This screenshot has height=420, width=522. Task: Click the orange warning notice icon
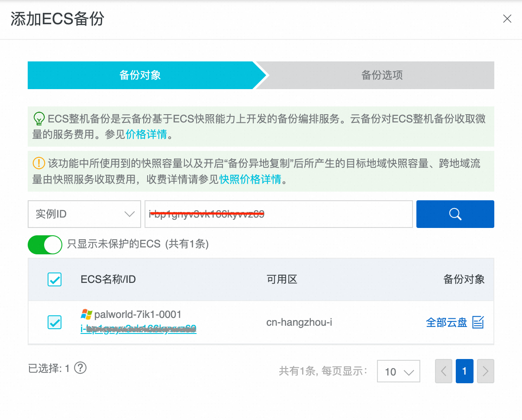(39, 163)
